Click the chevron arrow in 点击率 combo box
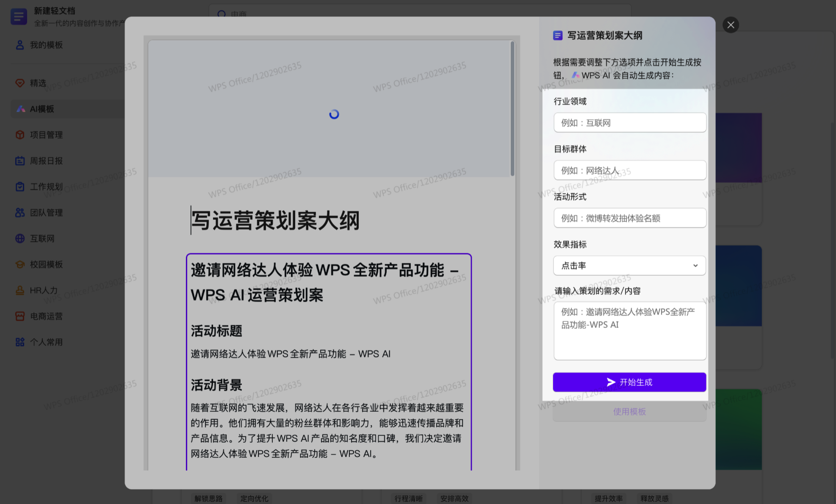Image resolution: width=836 pixels, height=504 pixels. pyautogui.click(x=695, y=266)
